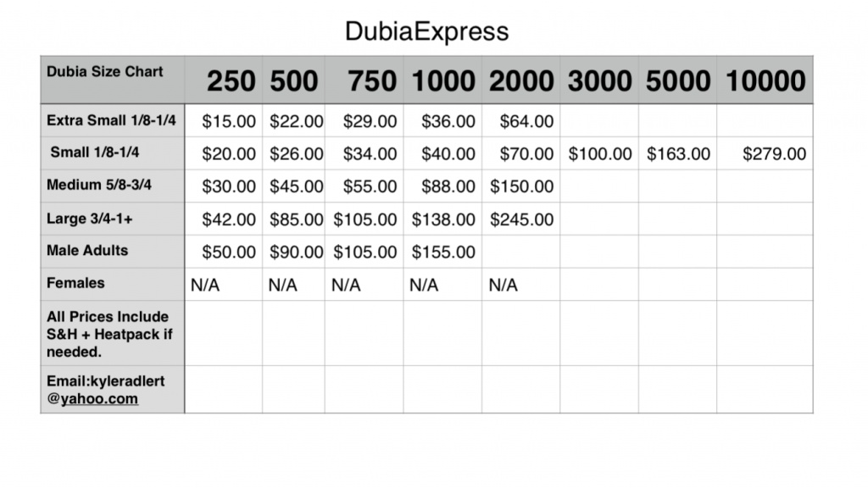Click the $279.00 price for Small
This screenshot has width=868, height=488.
[774, 154]
